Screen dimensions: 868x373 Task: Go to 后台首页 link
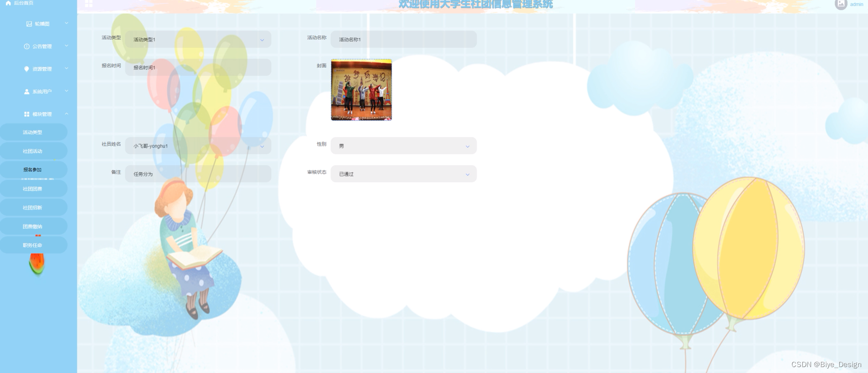coord(23,3)
